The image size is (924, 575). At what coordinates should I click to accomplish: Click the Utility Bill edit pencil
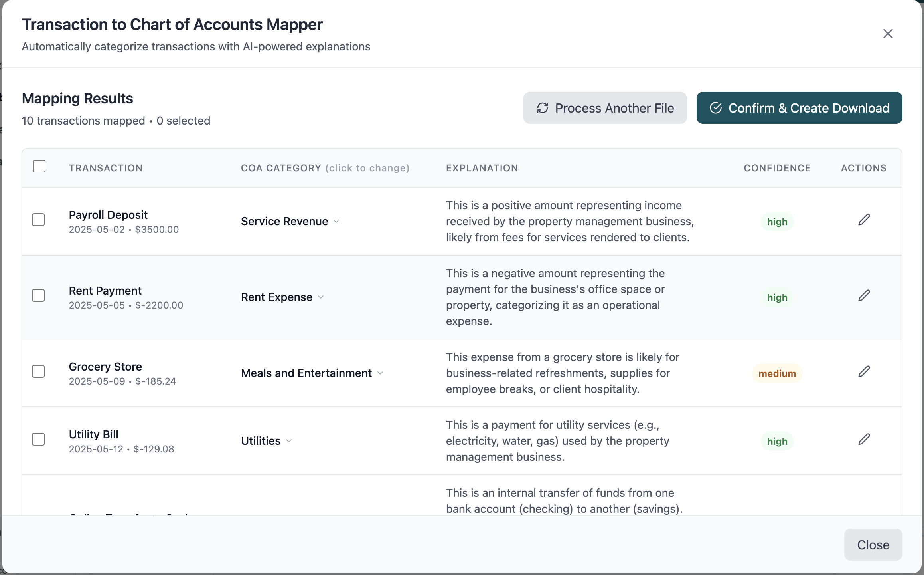(864, 440)
